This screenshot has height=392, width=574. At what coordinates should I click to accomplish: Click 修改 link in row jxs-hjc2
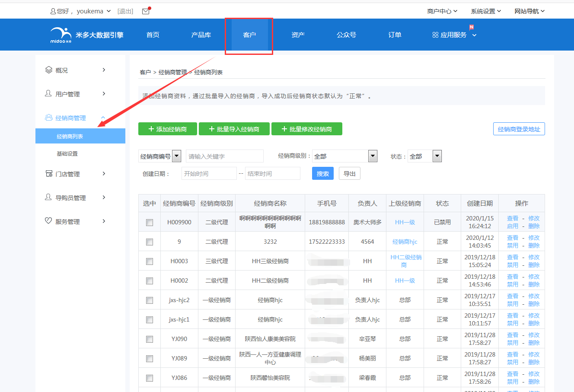tap(534, 296)
